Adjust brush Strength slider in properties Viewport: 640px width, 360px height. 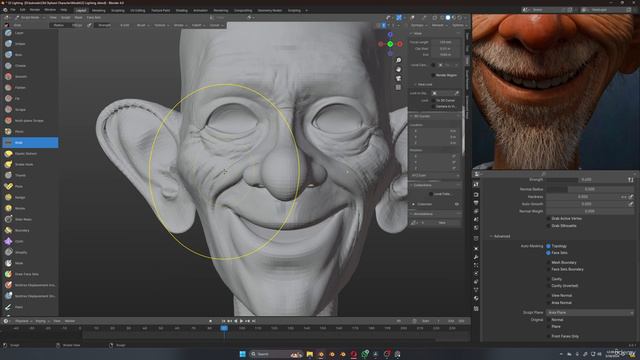point(586,180)
